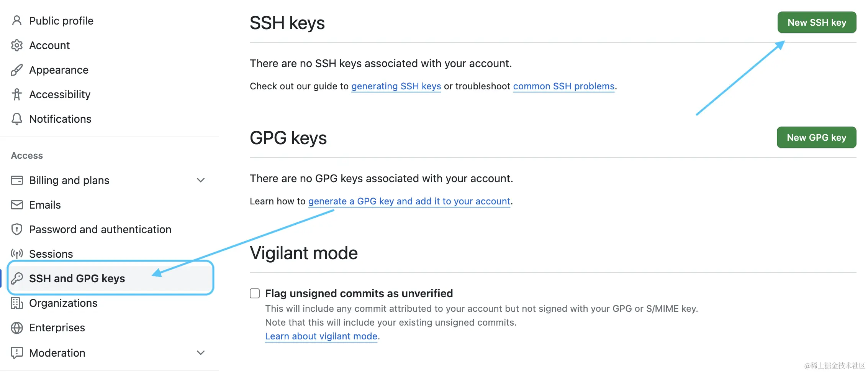Expand the Billing and plans chevron
Screen dimensions: 868x372
tap(201, 180)
